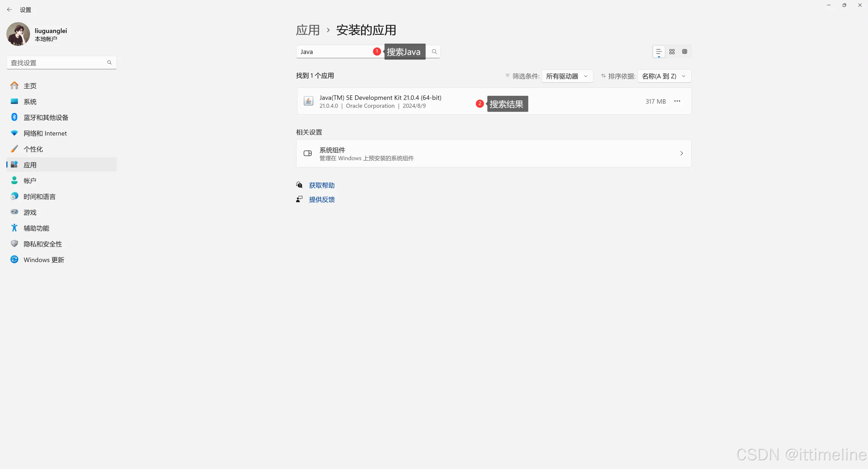The height and width of the screenshot is (469, 868).
Task: Click the user avatar picture for liuguanglei
Action: tap(18, 34)
